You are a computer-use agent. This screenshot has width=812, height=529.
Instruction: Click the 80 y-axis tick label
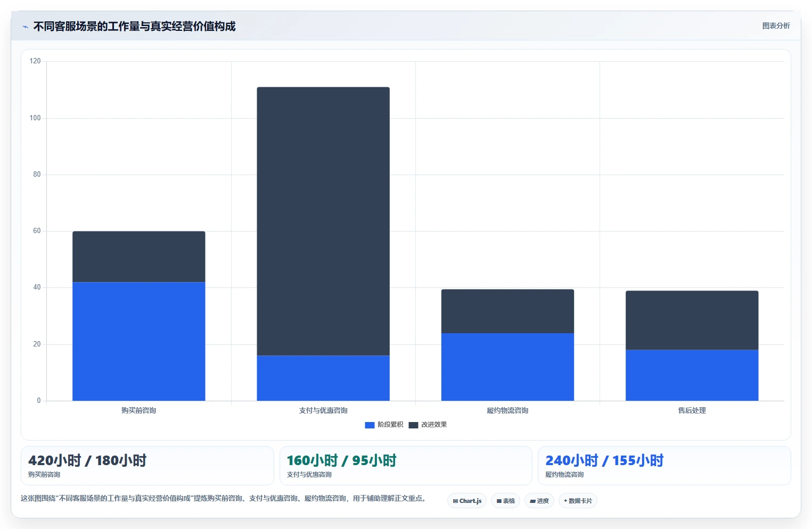(x=37, y=175)
